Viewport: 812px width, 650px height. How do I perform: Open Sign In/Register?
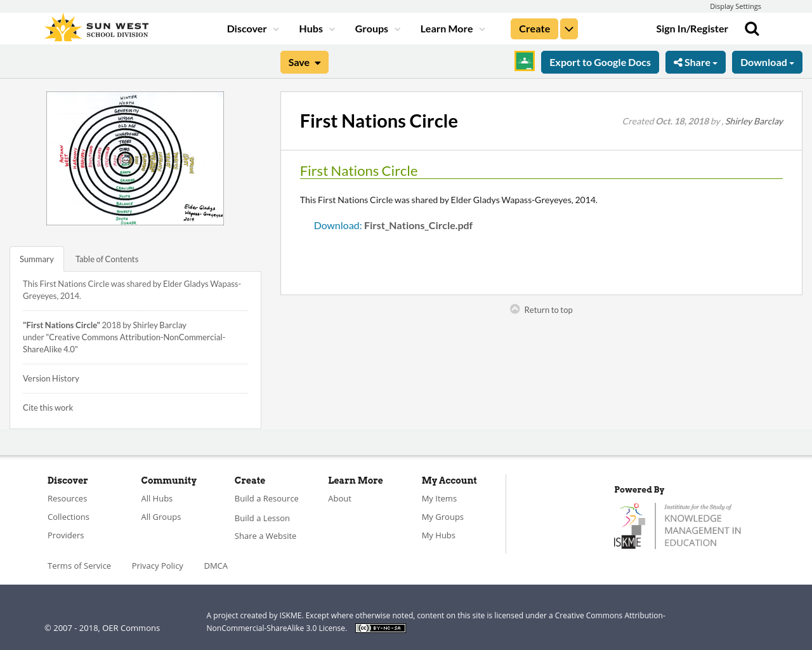(691, 28)
